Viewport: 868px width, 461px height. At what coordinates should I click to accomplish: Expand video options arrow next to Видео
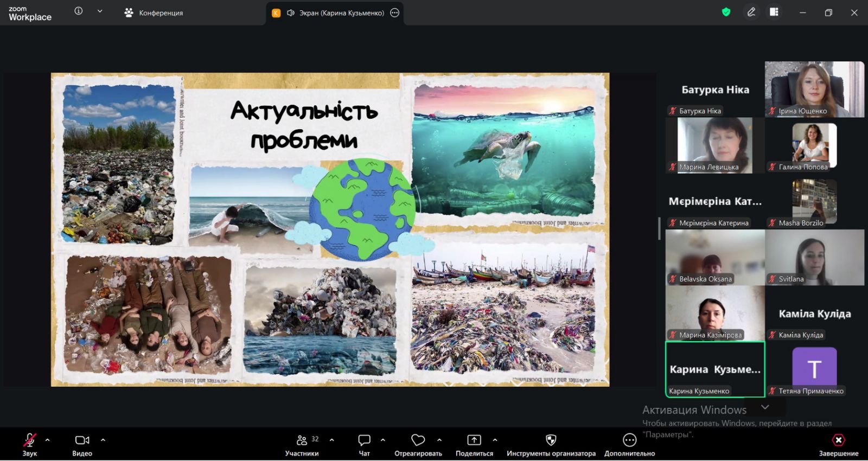[x=103, y=440]
